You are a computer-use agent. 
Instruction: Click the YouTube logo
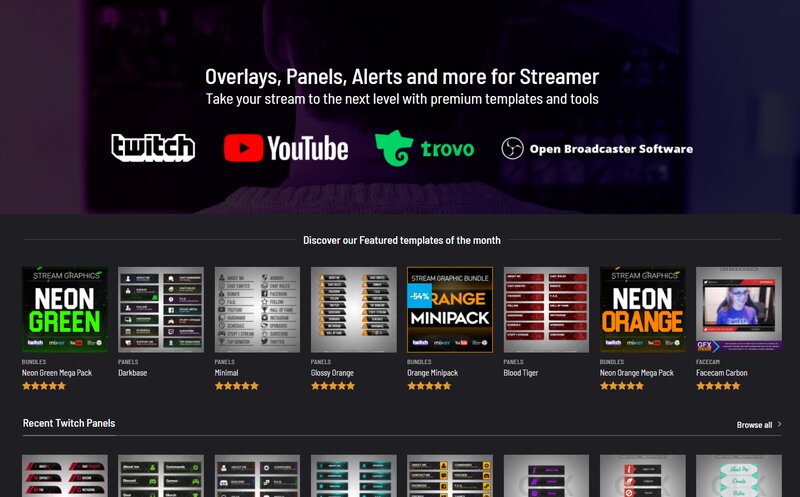pos(286,148)
